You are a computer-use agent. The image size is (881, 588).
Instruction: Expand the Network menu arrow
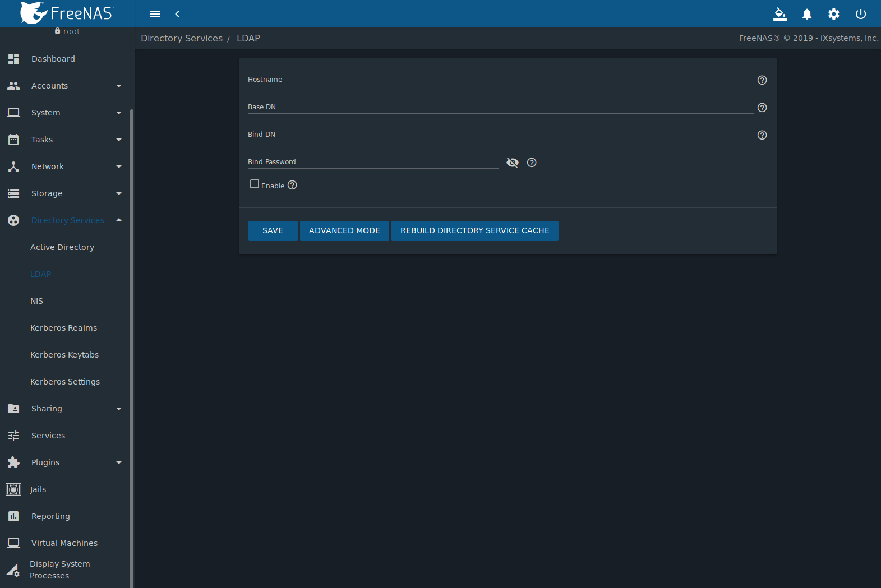click(119, 166)
